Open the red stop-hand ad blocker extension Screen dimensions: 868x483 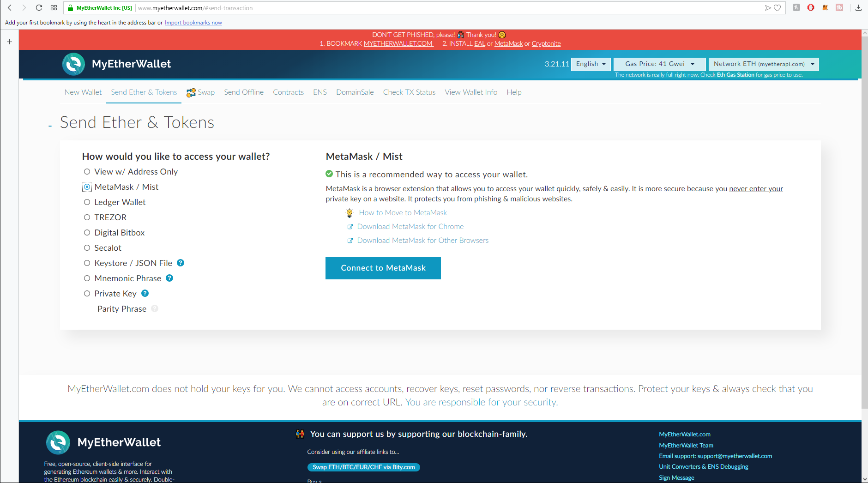811,7
